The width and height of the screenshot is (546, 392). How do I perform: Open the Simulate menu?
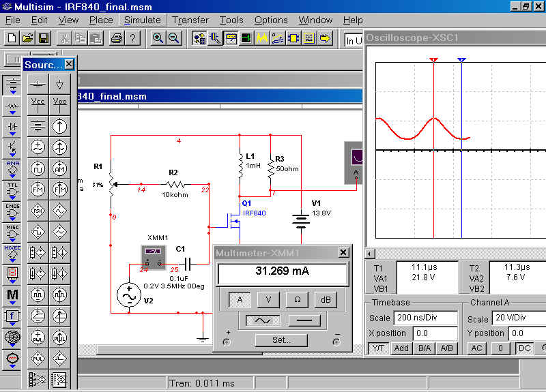(142, 20)
